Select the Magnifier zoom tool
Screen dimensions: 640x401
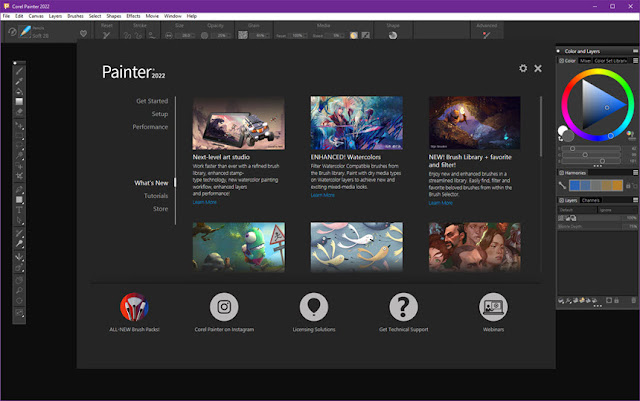[19, 290]
